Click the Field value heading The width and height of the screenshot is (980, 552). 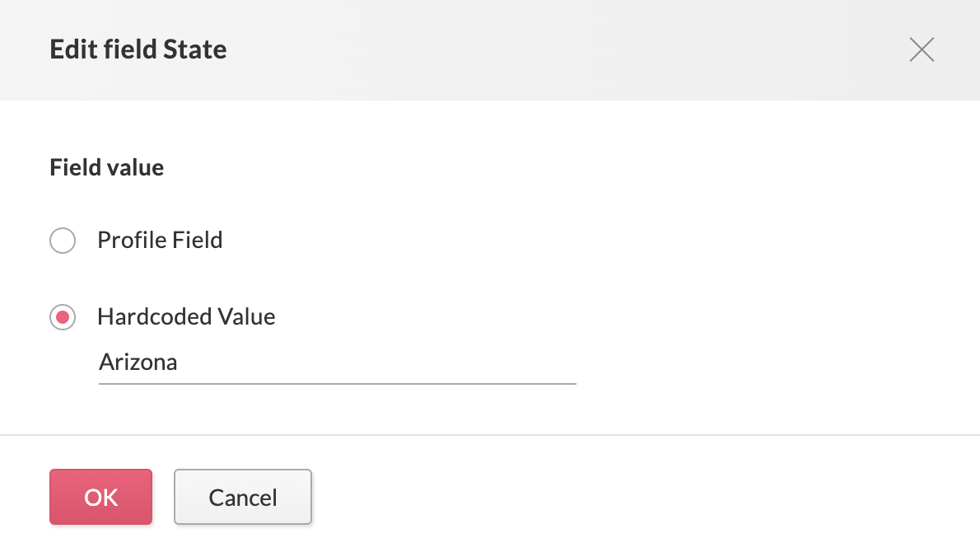tap(107, 167)
